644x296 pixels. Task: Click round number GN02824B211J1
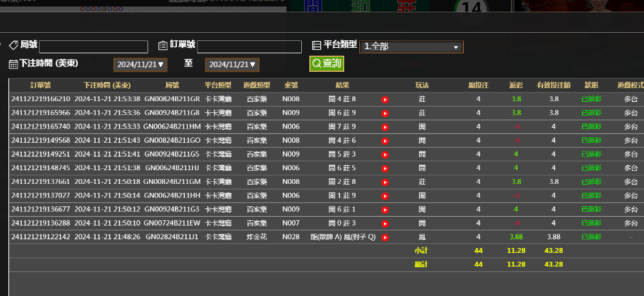pyautogui.click(x=172, y=237)
